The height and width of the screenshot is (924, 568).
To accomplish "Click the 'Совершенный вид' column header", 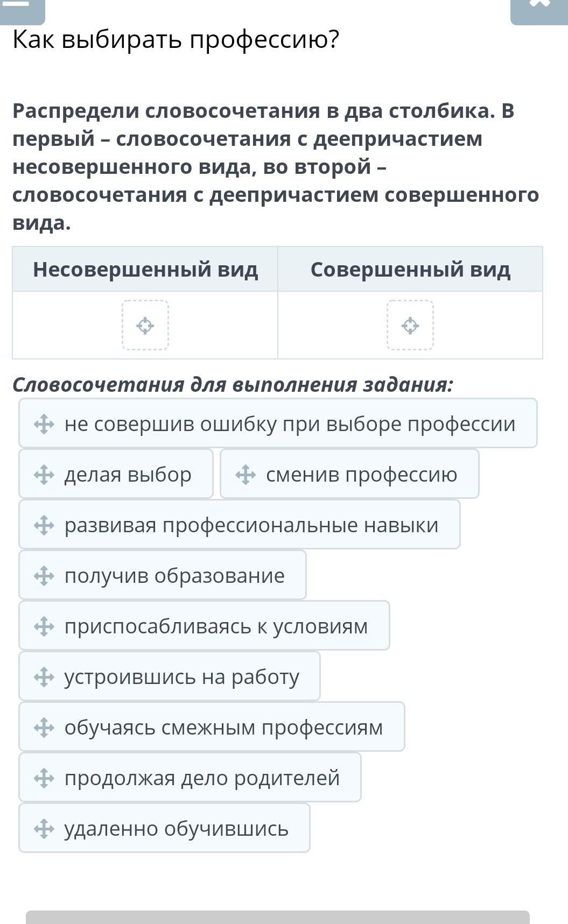I will click(410, 269).
